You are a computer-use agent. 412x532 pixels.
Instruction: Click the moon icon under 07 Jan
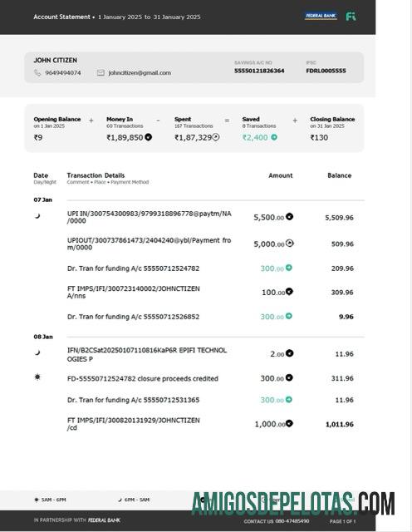click(x=37, y=216)
